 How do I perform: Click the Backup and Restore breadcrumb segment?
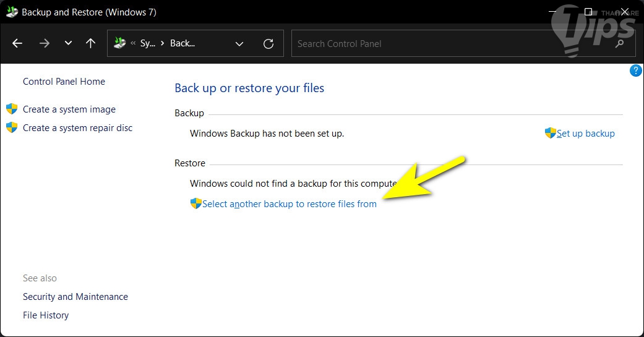182,43
